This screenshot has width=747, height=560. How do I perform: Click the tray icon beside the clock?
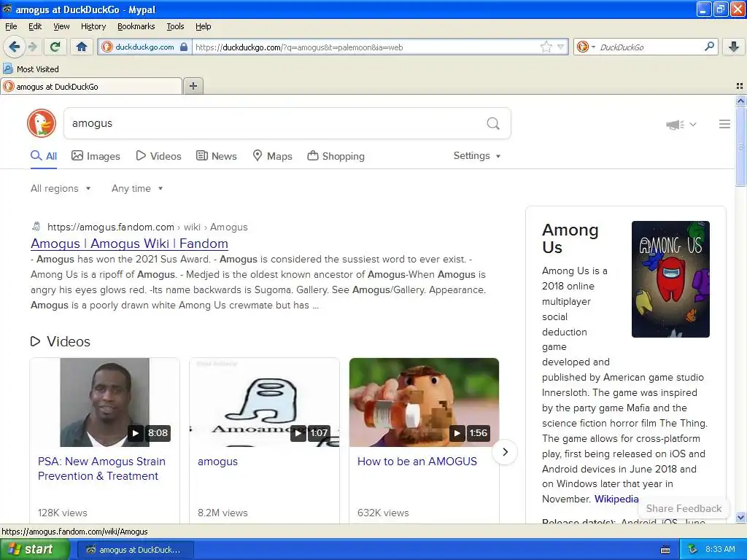point(692,549)
